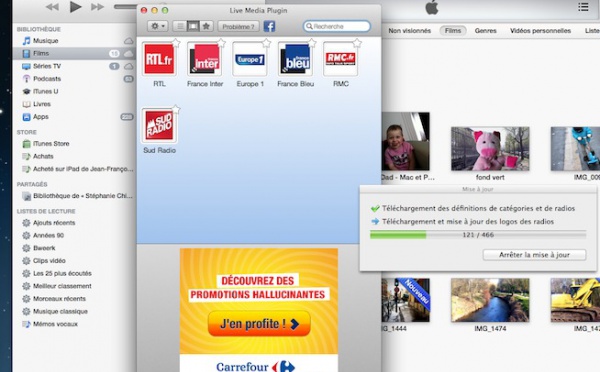This screenshot has height=372, width=600.
Task: Toggle favorite star on Europe 1 station
Action: (x=266, y=43)
